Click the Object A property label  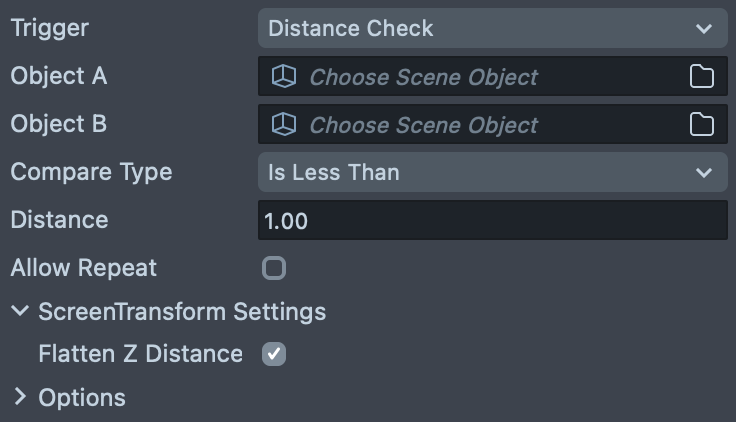coord(59,76)
